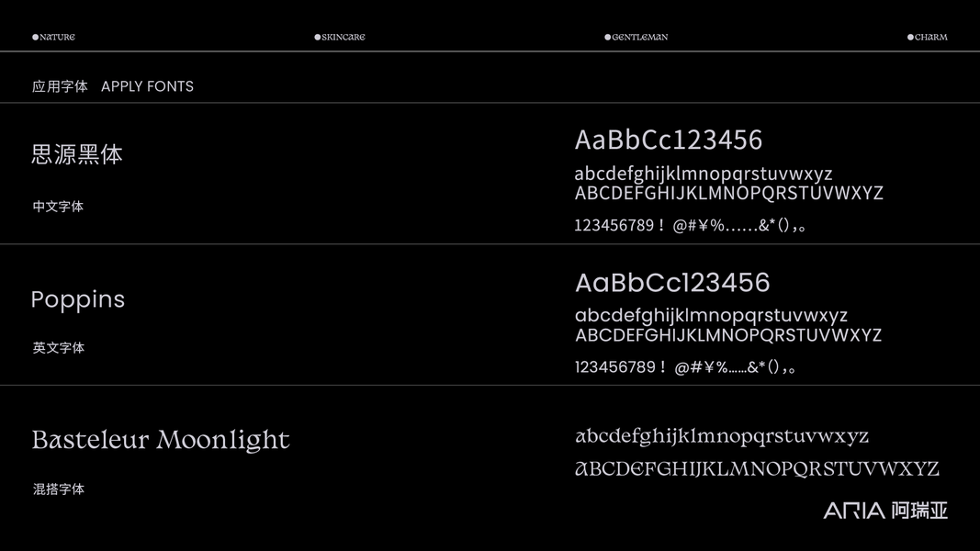Select the 思源黑体 font name
This screenshot has height=551, width=980.
coord(77,154)
